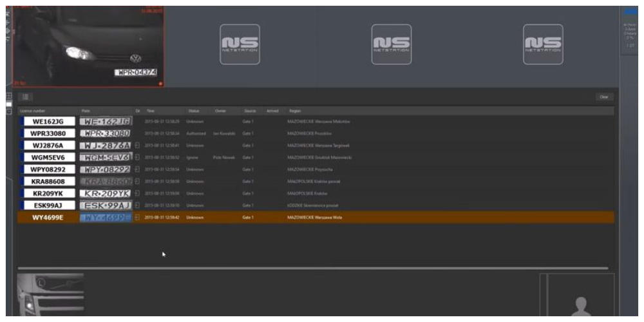Click the direction icon in the WJ2876A row
Image resolution: width=644 pixels, height=322 pixels.
[138, 145]
